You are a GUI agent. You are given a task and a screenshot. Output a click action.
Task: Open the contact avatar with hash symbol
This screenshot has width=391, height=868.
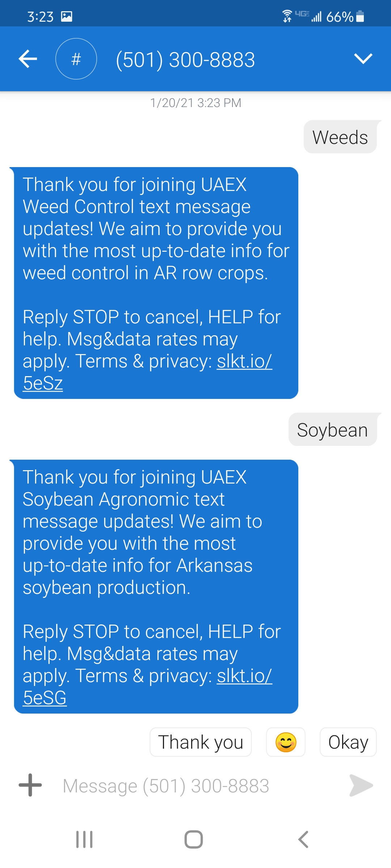(76, 59)
